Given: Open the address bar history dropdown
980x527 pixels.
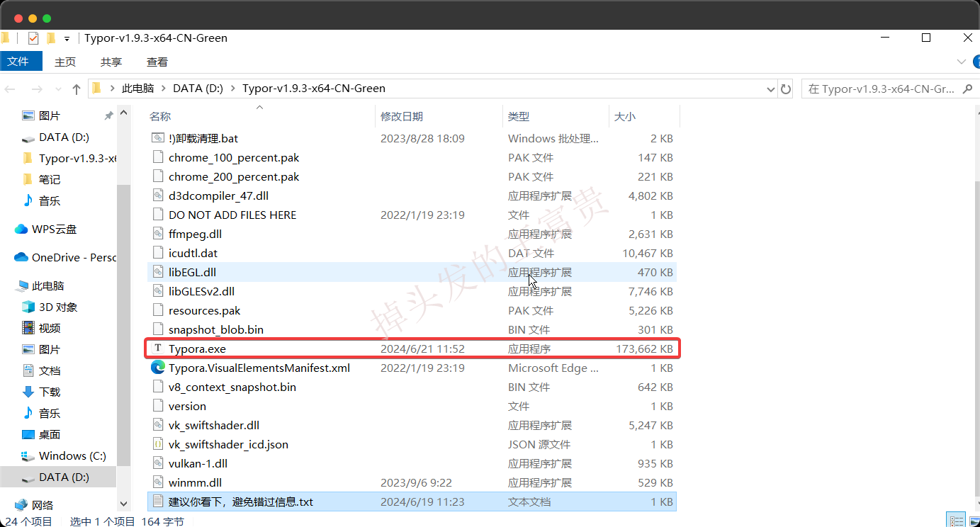Looking at the screenshot, I should (x=771, y=89).
